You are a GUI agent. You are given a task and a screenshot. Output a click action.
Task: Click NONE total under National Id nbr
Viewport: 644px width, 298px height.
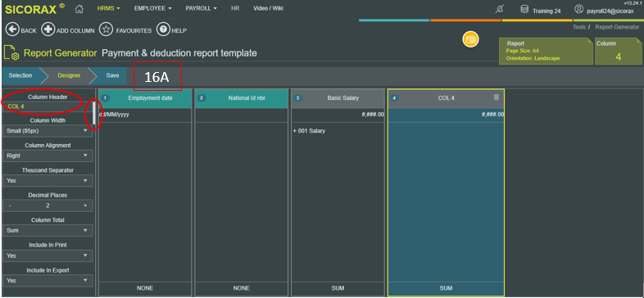(242, 288)
